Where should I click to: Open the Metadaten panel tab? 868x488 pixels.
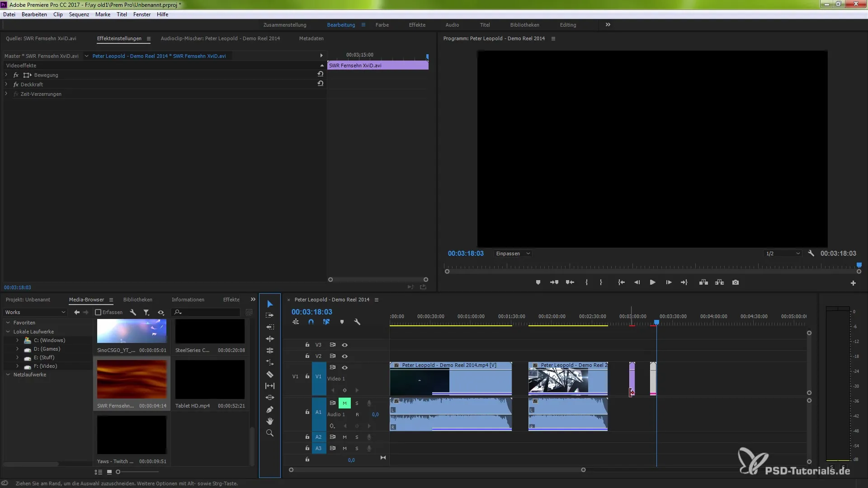coord(311,38)
